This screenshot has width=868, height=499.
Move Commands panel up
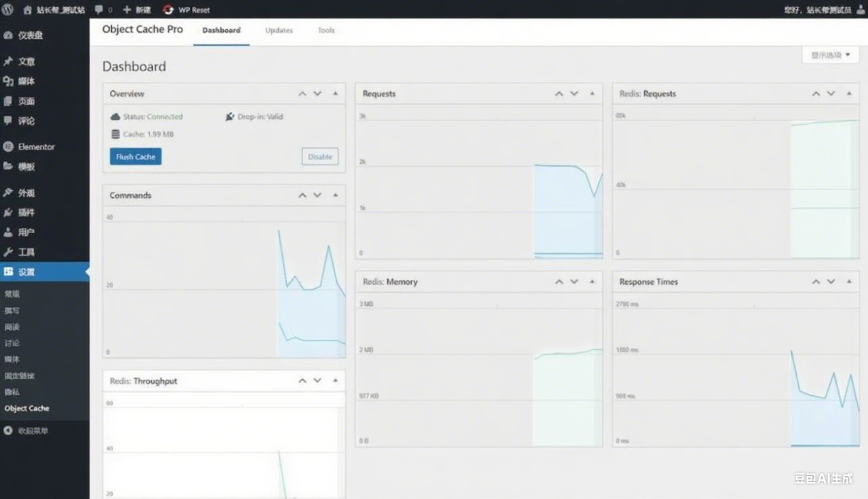coord(302,195)
